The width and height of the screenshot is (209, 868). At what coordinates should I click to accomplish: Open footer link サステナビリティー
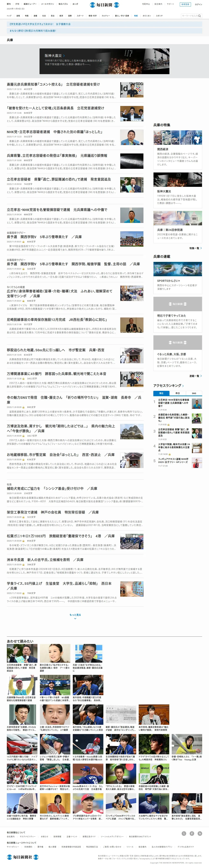pyautogui.click(x=27, y=837)
